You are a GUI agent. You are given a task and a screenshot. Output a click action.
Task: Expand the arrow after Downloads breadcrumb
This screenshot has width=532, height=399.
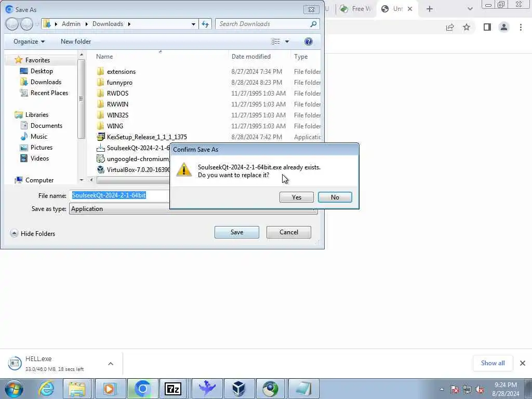[129, 24]
